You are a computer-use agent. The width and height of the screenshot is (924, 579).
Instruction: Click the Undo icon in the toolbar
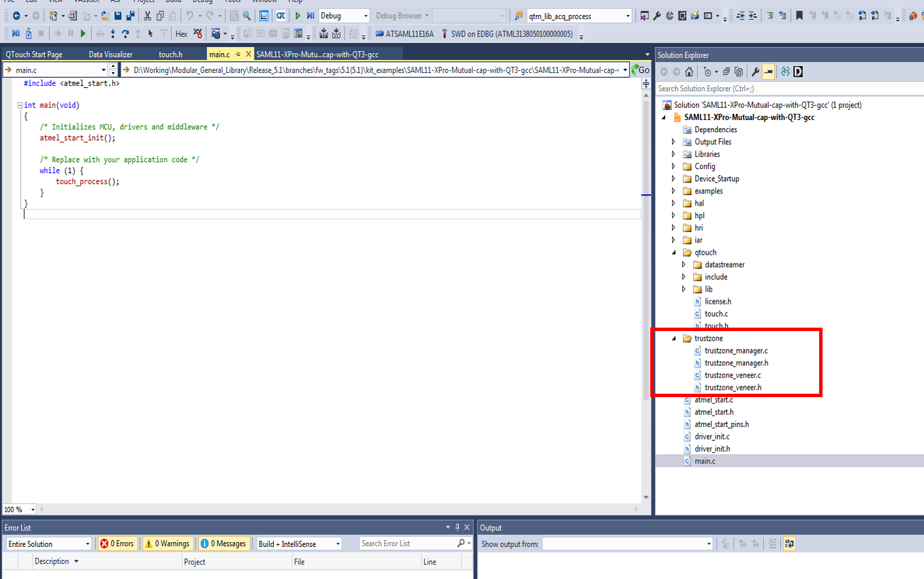point(189,15)
